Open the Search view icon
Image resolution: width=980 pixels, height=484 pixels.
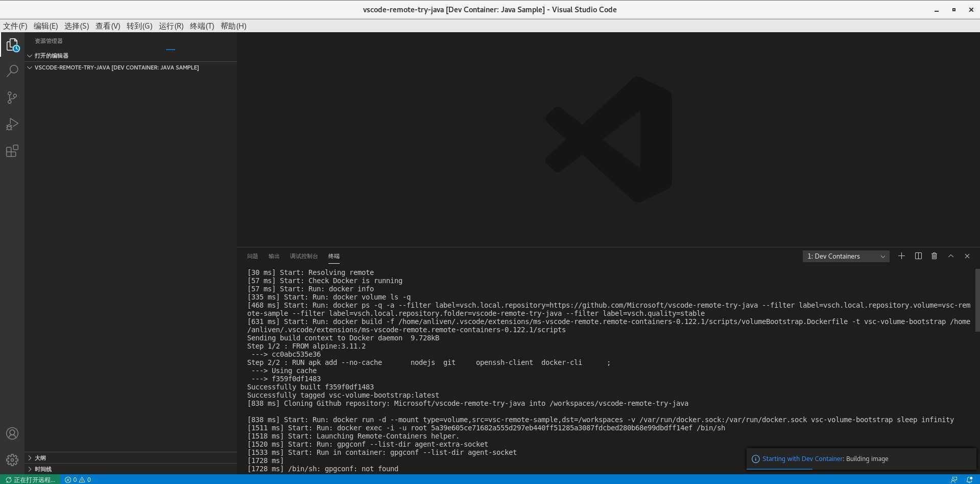click(12, 71)
